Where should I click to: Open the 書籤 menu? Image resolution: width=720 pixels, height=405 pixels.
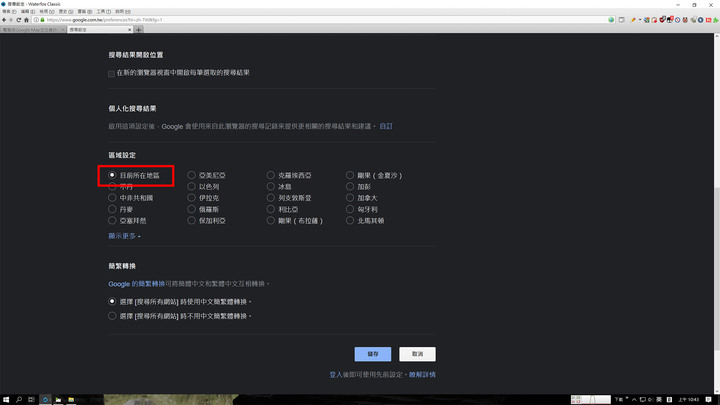(x=84, y=11)
